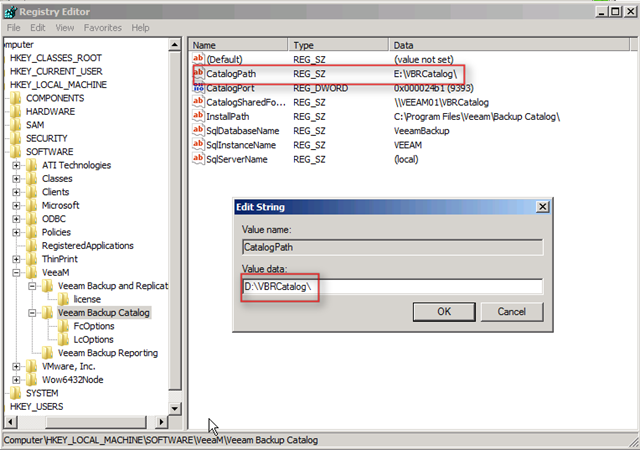The image size is (640, 450).
Task: Click the Registry Editor title bar icon
Action: click(x=11, y=10)
